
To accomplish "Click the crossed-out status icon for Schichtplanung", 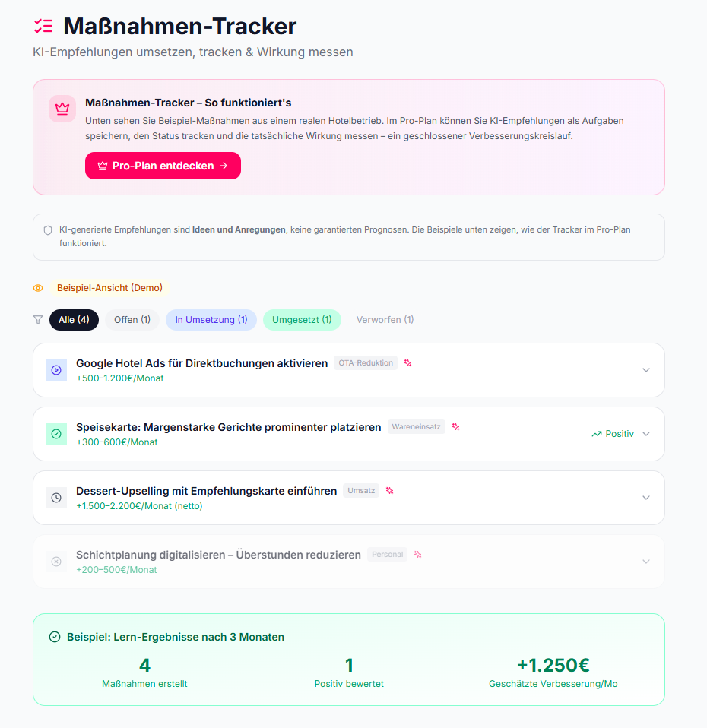I will [x=56, y=562].
